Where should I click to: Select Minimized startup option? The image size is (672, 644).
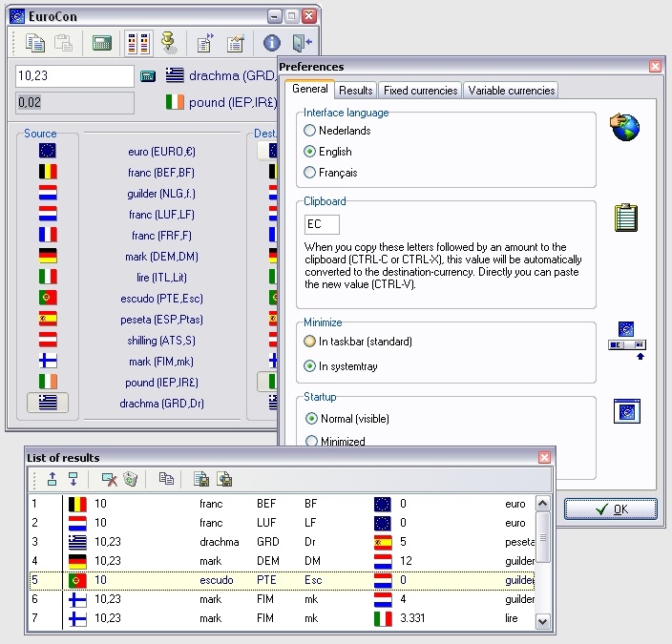point(335,441)
